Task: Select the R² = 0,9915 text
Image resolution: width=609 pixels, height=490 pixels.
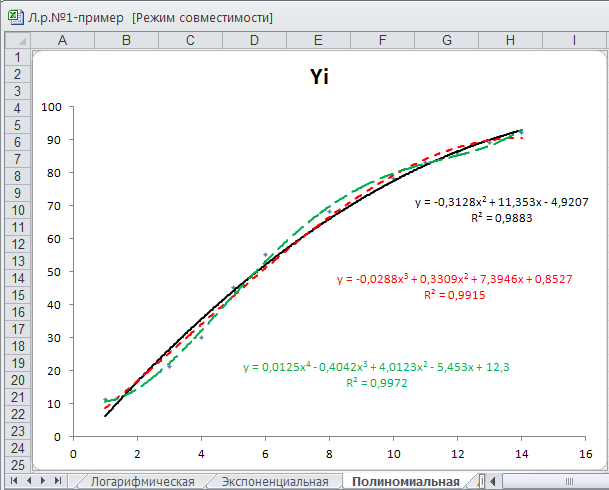Action: [454, 295]
